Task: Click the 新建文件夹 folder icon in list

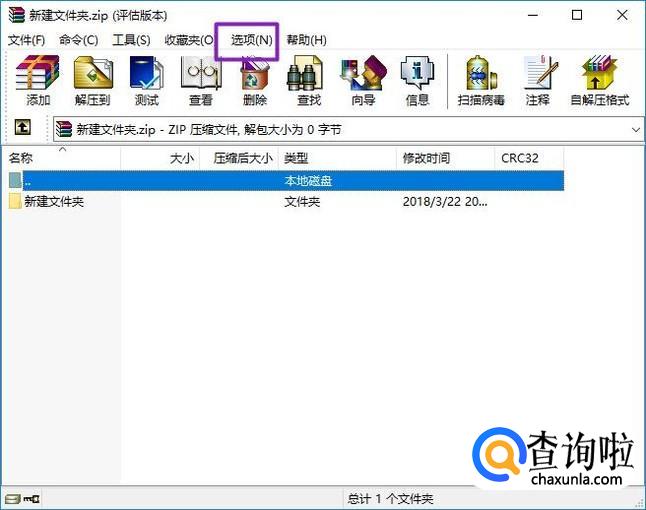Action: 15,201
